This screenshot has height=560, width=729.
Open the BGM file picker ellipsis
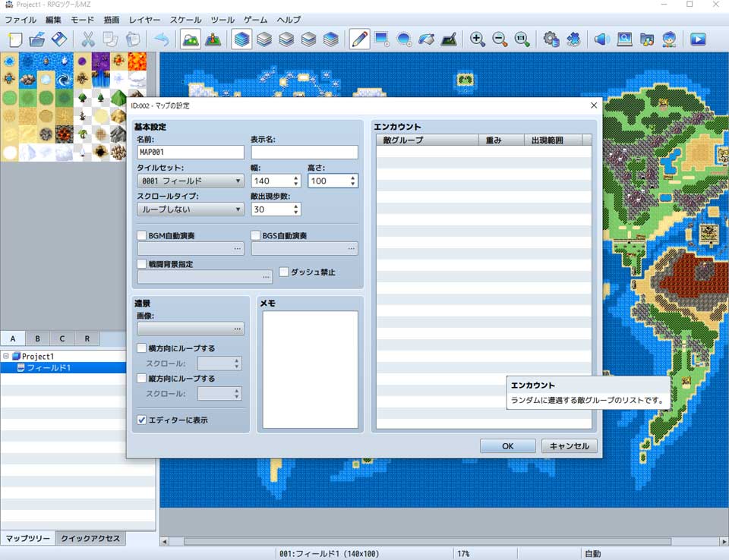point(238,249)
